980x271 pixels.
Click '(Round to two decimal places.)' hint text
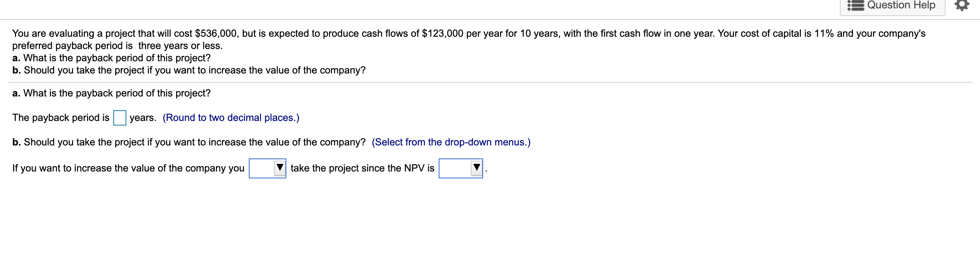(x=231, y=118)
